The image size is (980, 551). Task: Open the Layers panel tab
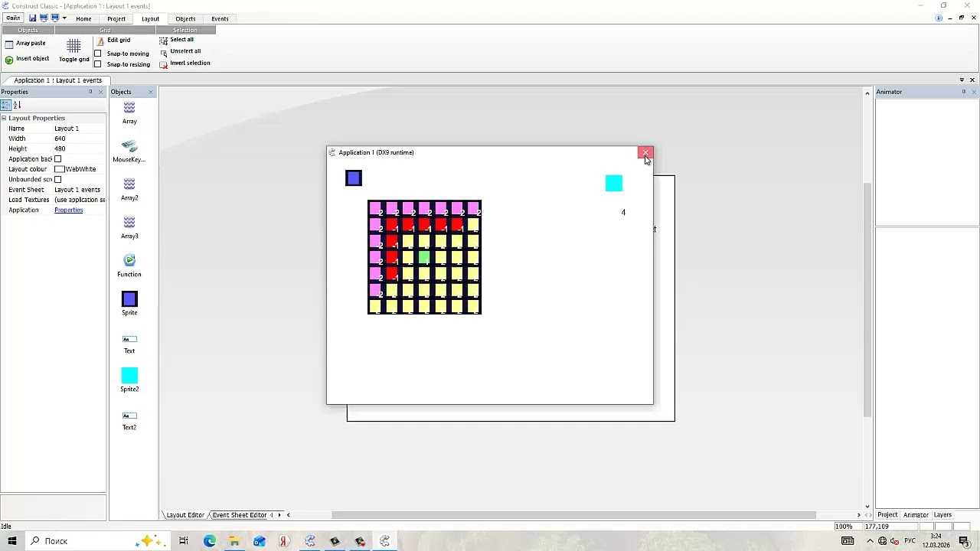point(942,515)
